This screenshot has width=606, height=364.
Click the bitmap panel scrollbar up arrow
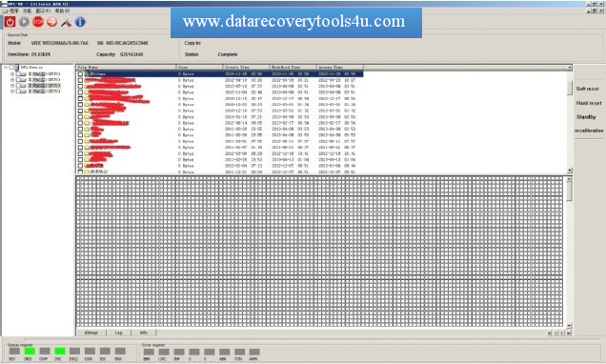569,179
